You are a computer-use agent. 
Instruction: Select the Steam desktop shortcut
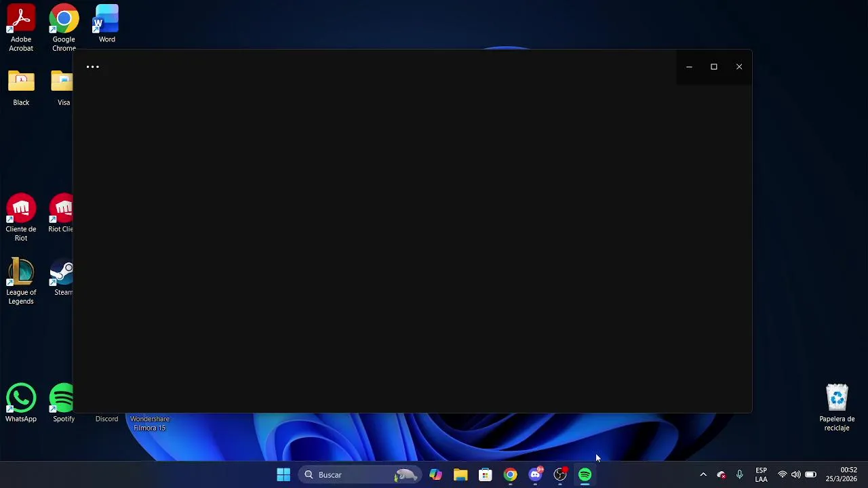click(62, 278)
